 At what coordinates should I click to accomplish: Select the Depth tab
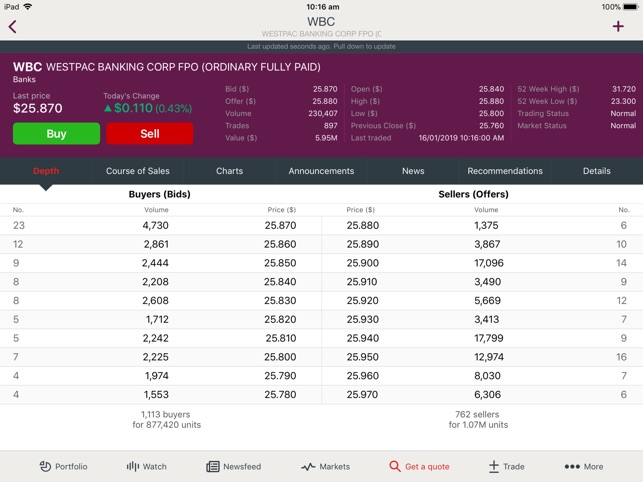[x=46, y=171]
